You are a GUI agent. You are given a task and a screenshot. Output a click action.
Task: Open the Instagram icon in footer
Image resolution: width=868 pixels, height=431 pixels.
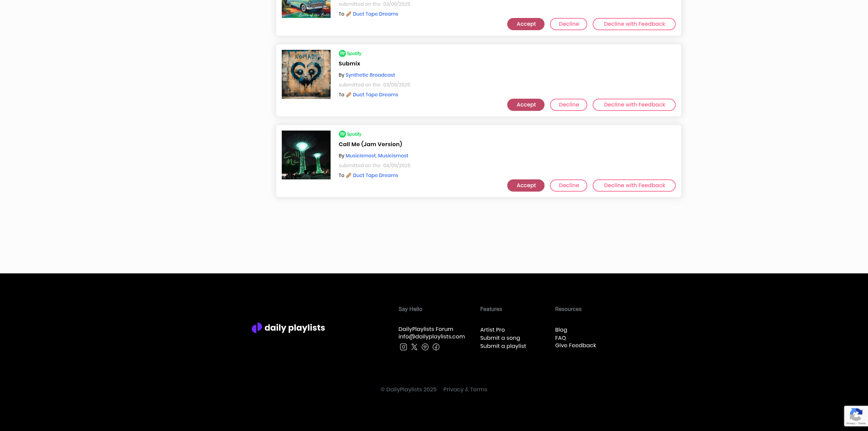point(403,347)
